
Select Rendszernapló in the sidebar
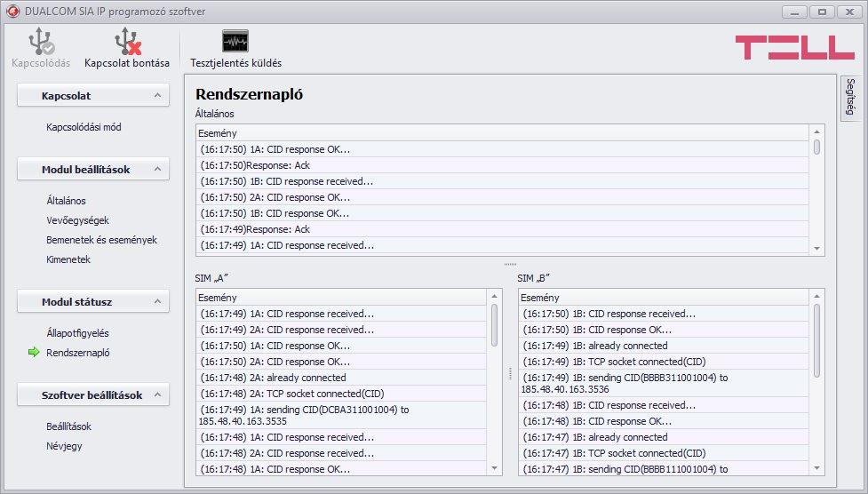coord(78,352)
